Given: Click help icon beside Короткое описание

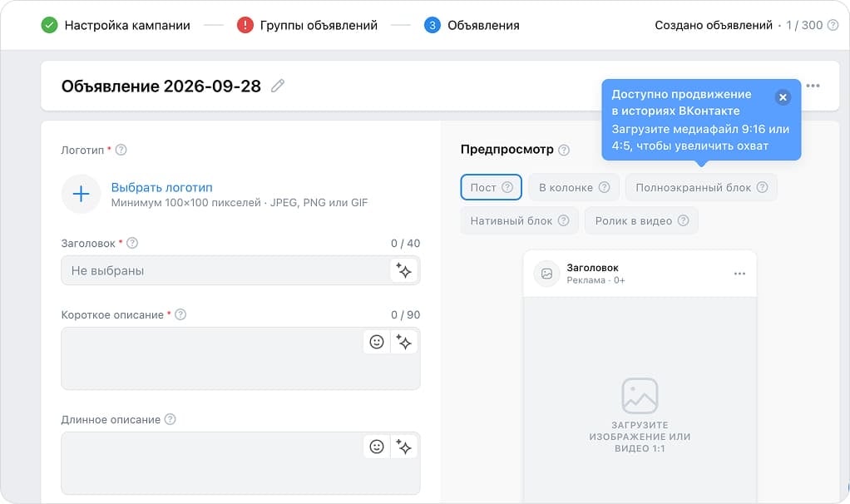Looking at the screenshot, I should 180,314.
